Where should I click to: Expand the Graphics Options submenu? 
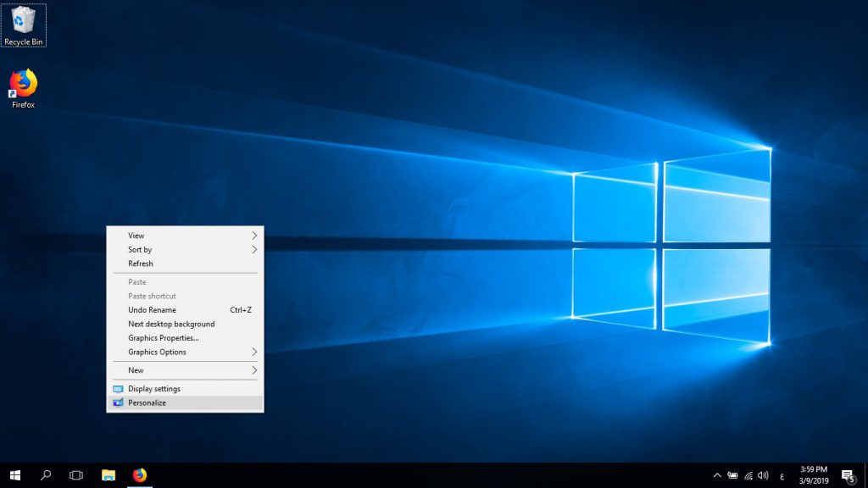click(x=185, y=352)
